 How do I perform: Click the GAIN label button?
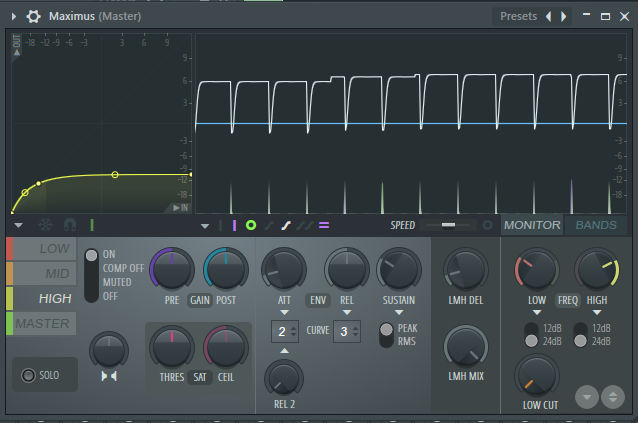pos(200,300)
